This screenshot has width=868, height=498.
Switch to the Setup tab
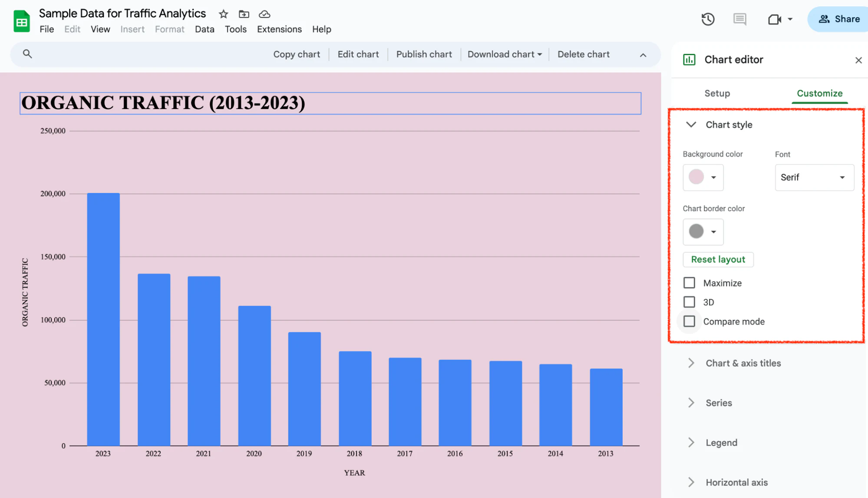click(x=717, y=93)
